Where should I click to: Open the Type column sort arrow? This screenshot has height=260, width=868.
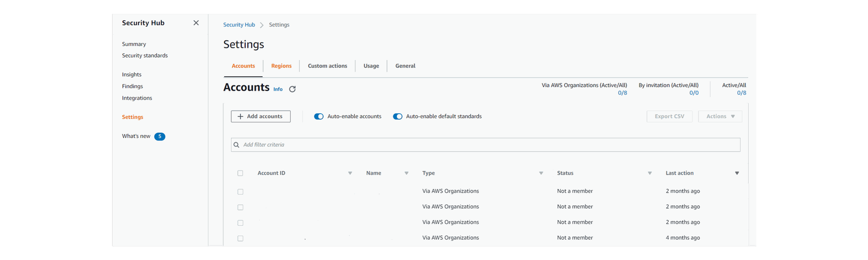click(x=541, y=173)
